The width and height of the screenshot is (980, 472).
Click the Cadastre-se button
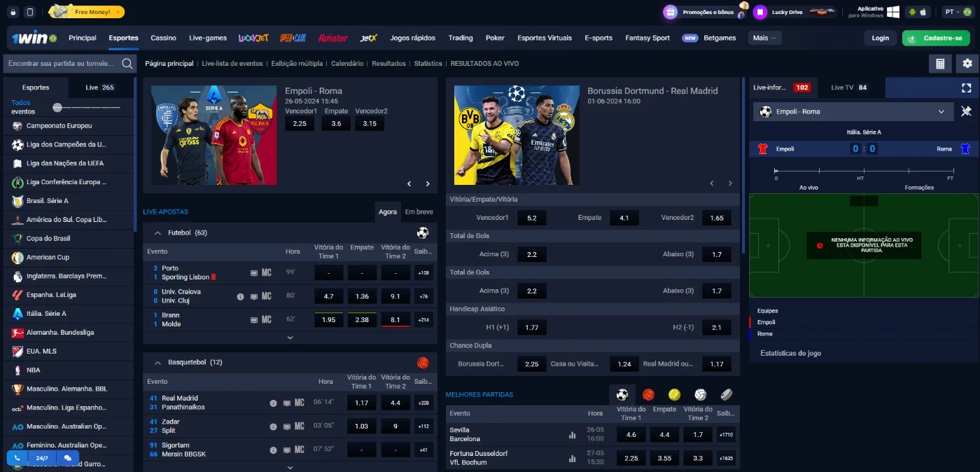coord(936,38)
